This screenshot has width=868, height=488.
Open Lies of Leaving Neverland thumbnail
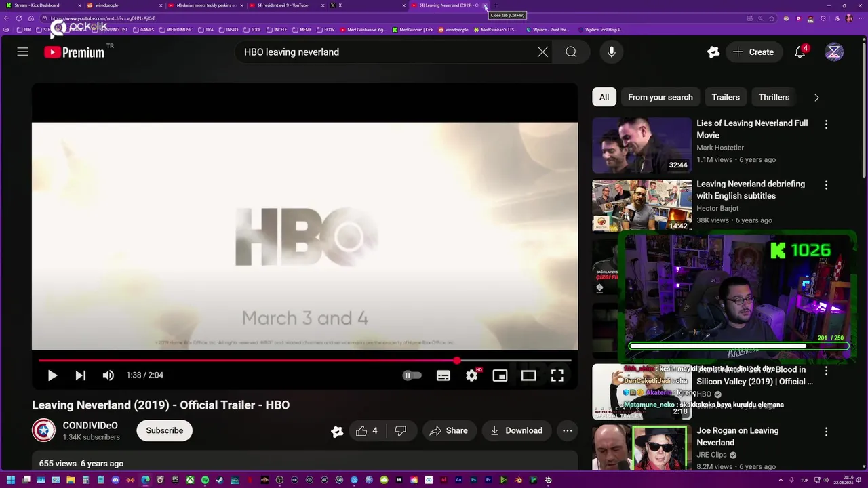tap(642, 145)
